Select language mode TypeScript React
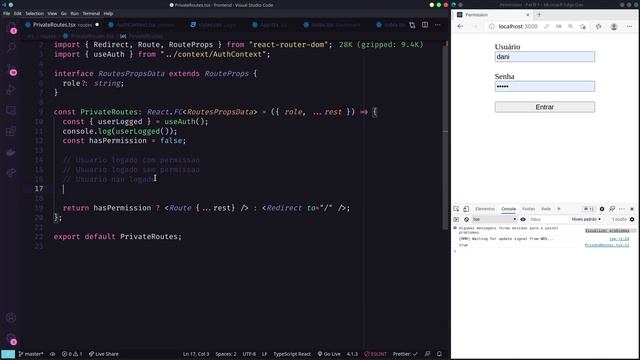The width and height of the screenshot is (640, 360). (x=292, y=354)
